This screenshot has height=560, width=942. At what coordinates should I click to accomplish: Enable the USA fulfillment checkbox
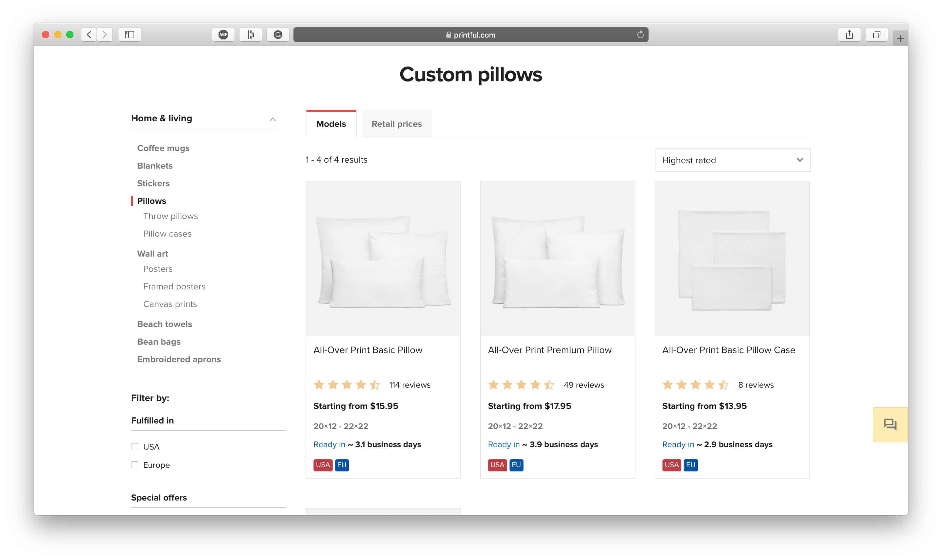tap(135, 447)
